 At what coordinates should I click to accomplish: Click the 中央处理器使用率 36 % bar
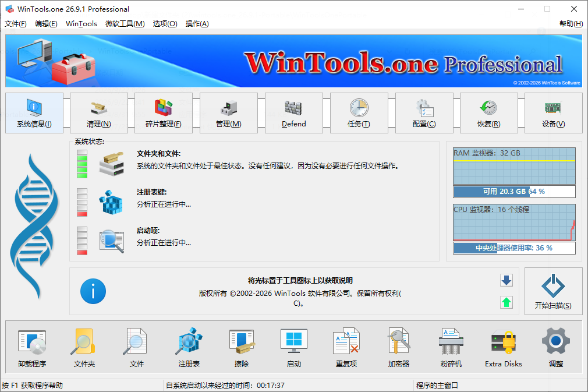coord(514,248)
